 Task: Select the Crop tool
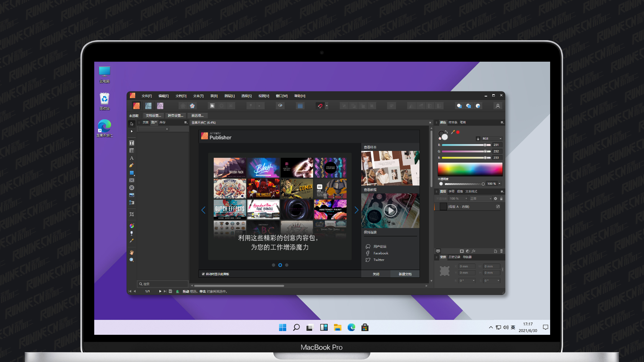(132, 214)
